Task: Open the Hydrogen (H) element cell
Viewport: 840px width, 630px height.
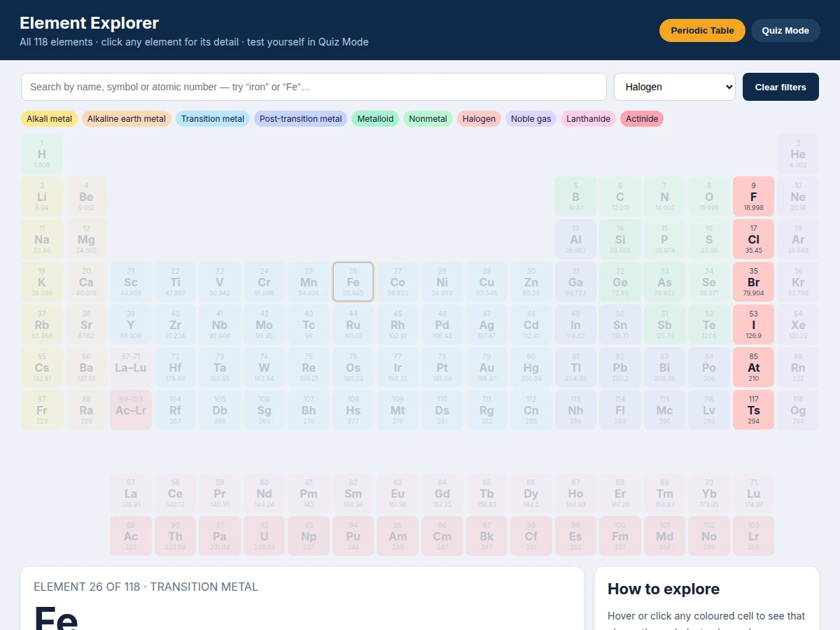Action: 42,154
